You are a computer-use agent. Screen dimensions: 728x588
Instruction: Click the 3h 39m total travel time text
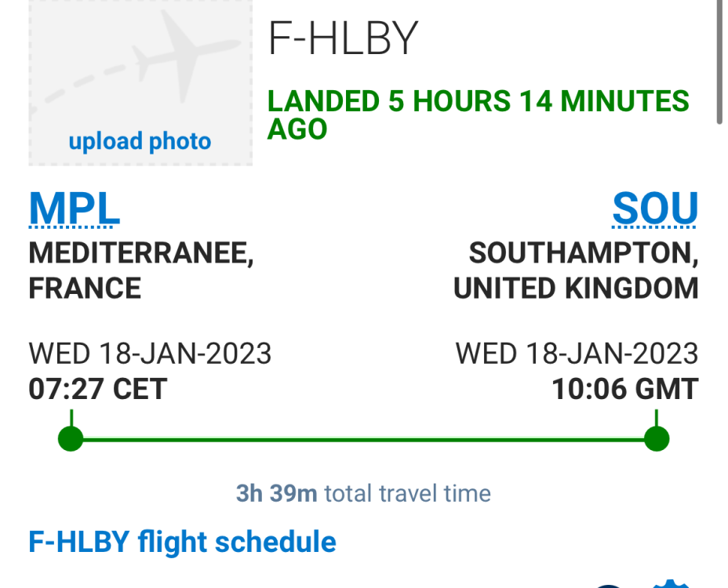point(363,494)
